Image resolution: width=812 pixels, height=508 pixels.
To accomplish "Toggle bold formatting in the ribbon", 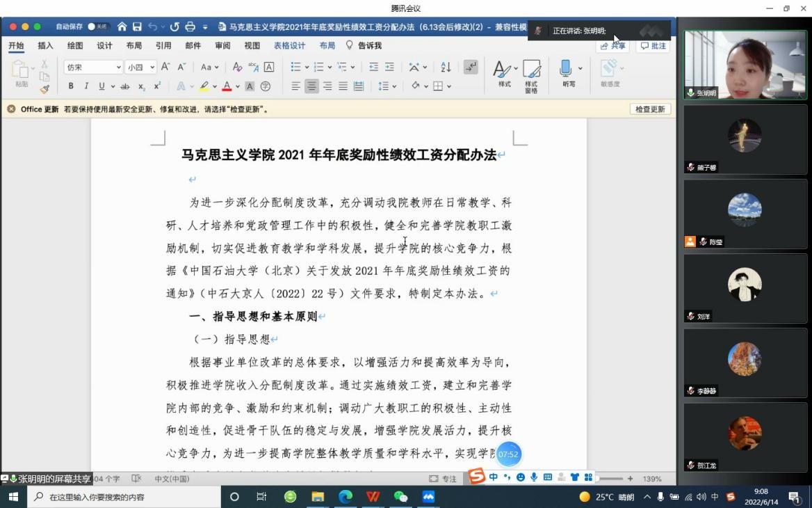I will click(72, 86).
